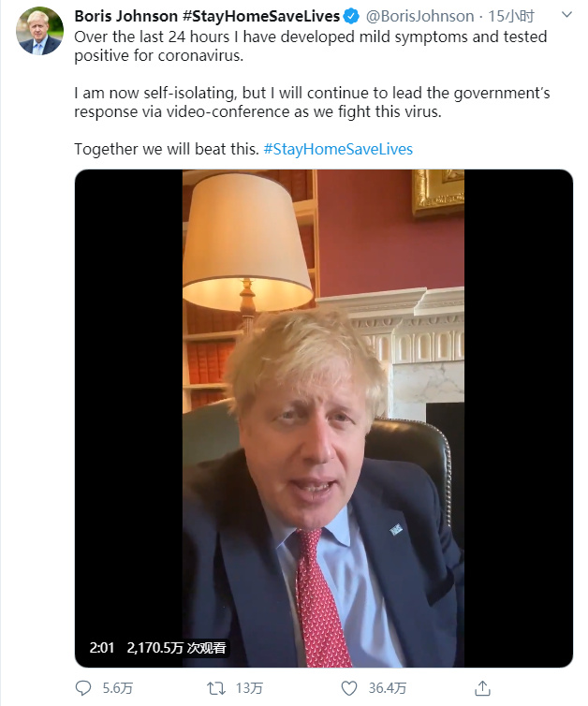Screen dimensions: 588x706
Task: Click the hashtag in the display name
Action: 261,16
